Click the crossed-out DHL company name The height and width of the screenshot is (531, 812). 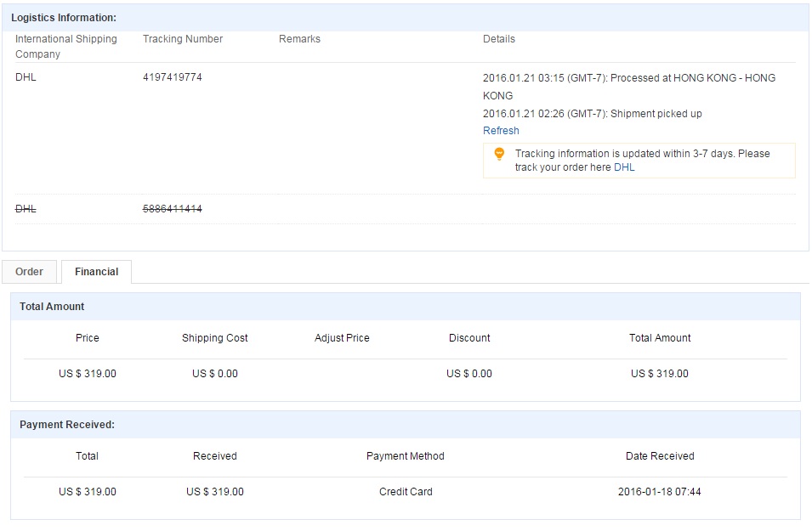pyautogui.click(x=26, y=209)
